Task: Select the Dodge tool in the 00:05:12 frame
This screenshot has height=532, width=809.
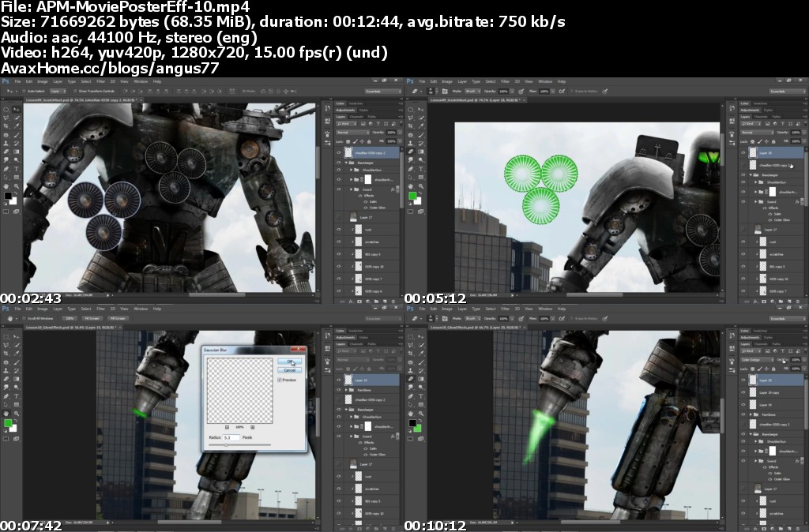Action: pos(421,159)
